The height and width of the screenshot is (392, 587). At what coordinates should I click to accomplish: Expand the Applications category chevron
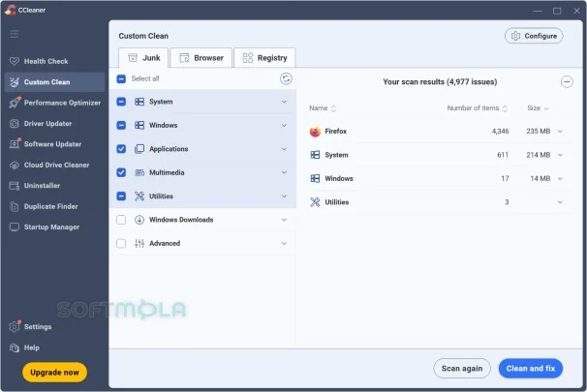coord(284,149)
